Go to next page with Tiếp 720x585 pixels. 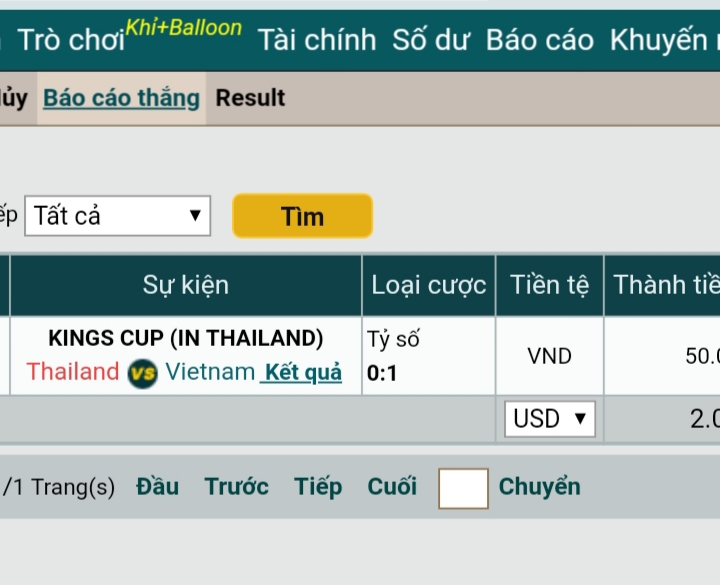pyautogui.click(x=318, y=487)
